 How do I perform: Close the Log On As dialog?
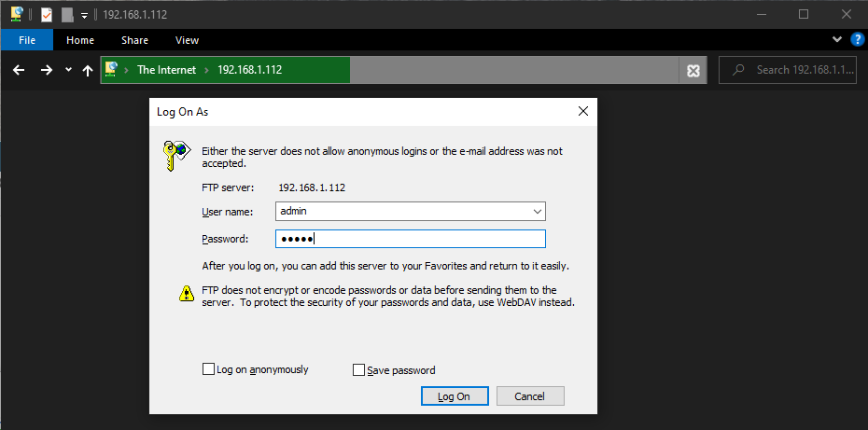tap(583, 111)
